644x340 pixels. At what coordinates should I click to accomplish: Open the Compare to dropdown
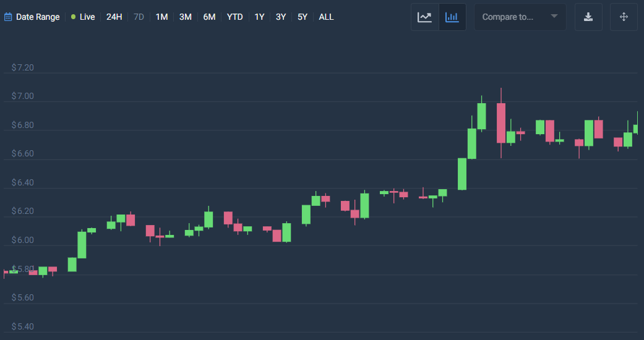520,17
